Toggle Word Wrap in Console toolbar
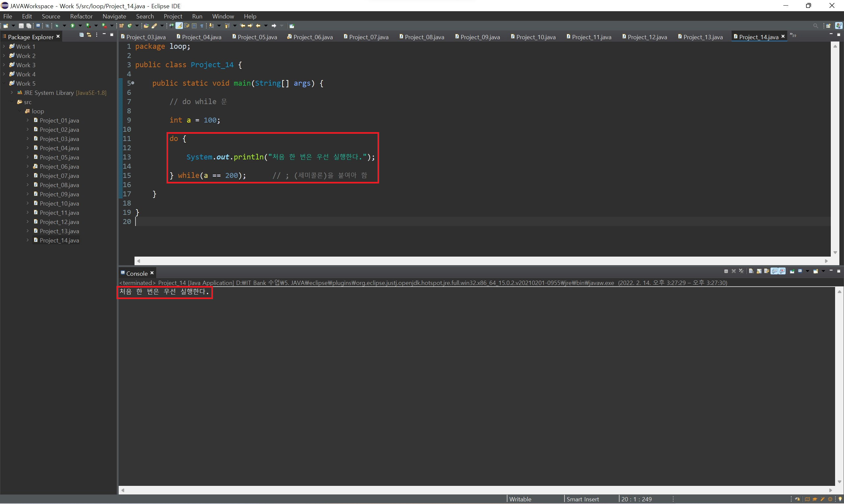This screenshot has width=844, height=504. pos(767,271)
